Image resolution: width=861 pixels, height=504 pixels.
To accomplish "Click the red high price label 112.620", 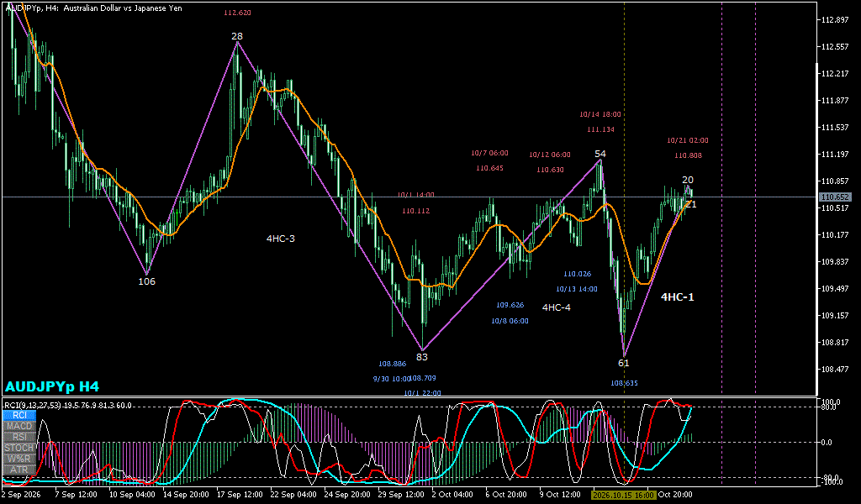I will point(237,13).
